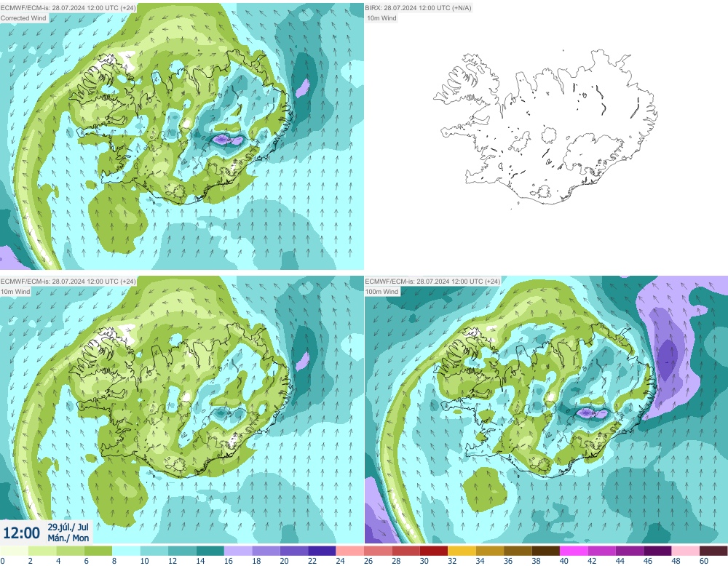Pick the pale cyan 8–10 legend swatch
The width and height of the screenshot is (728, 566).
point(126,551)
